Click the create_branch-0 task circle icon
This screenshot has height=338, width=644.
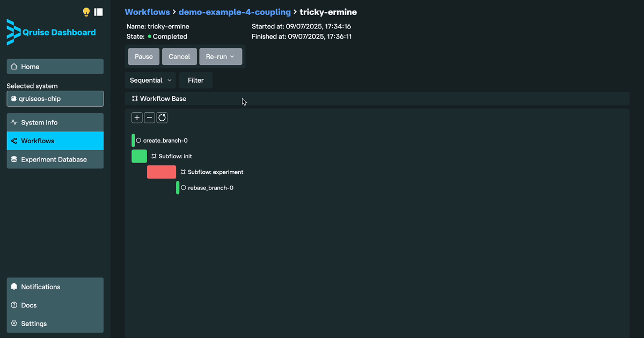[x=138, y=141]
